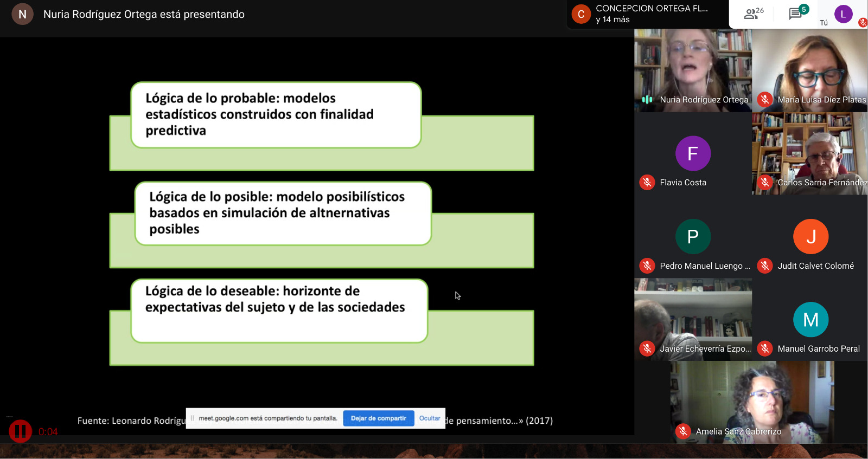This screenshot has height=459, width=868.
Task: Click María Luisa Díez Platas's muted mic icon
Action: (765, 100)
